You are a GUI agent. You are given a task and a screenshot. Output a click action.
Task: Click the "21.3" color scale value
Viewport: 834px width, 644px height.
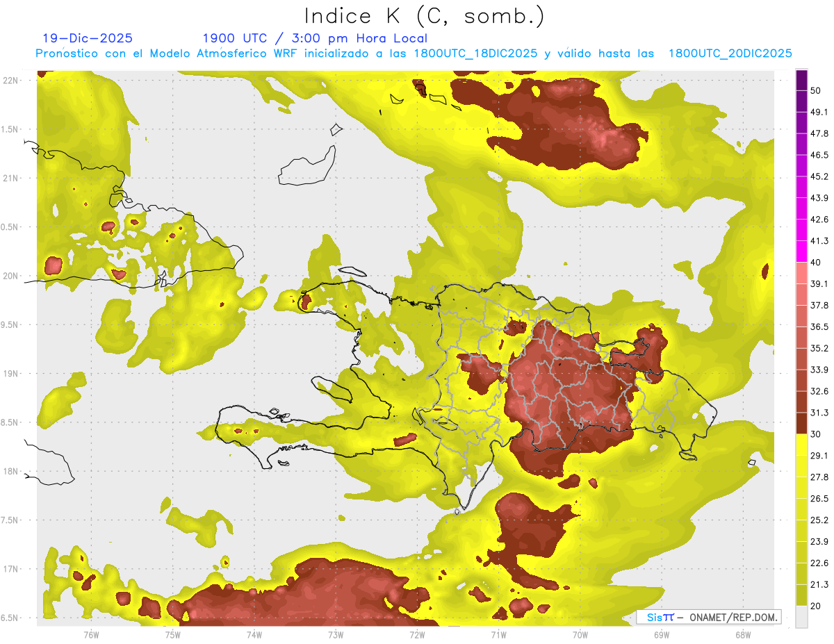pyautogui.click(x=819, y=585)
